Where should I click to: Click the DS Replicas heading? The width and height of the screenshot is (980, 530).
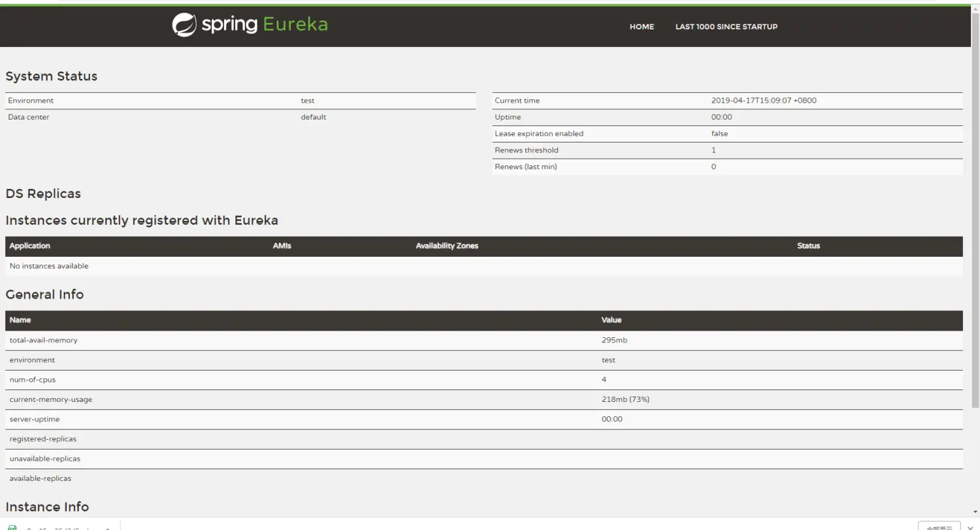[43, 194]
